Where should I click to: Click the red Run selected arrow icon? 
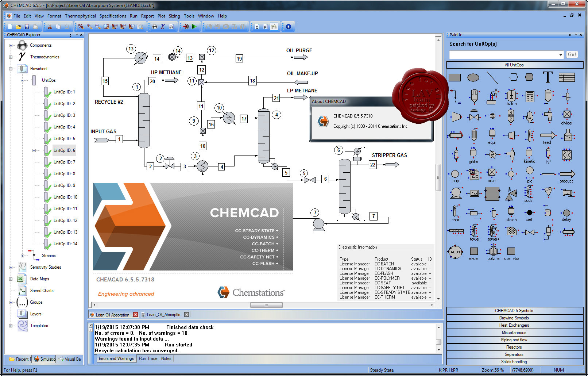(x=186, y=27)
